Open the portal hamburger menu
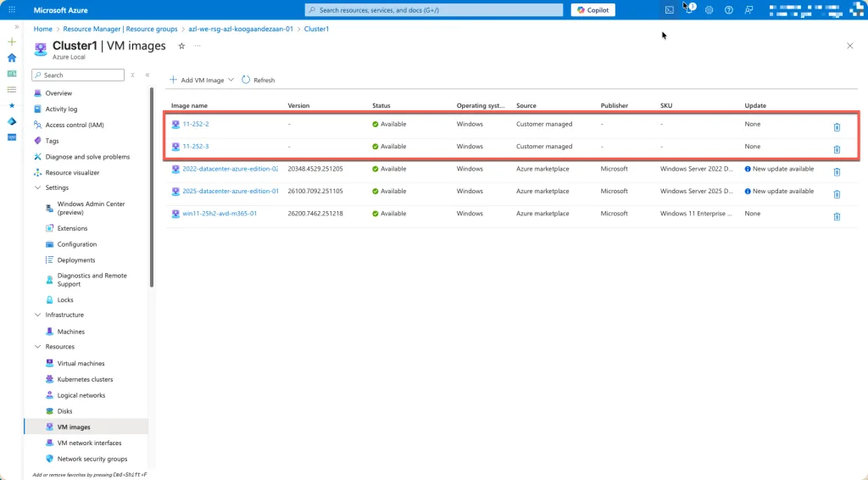 pyautogui.click(x=12, y=10)
